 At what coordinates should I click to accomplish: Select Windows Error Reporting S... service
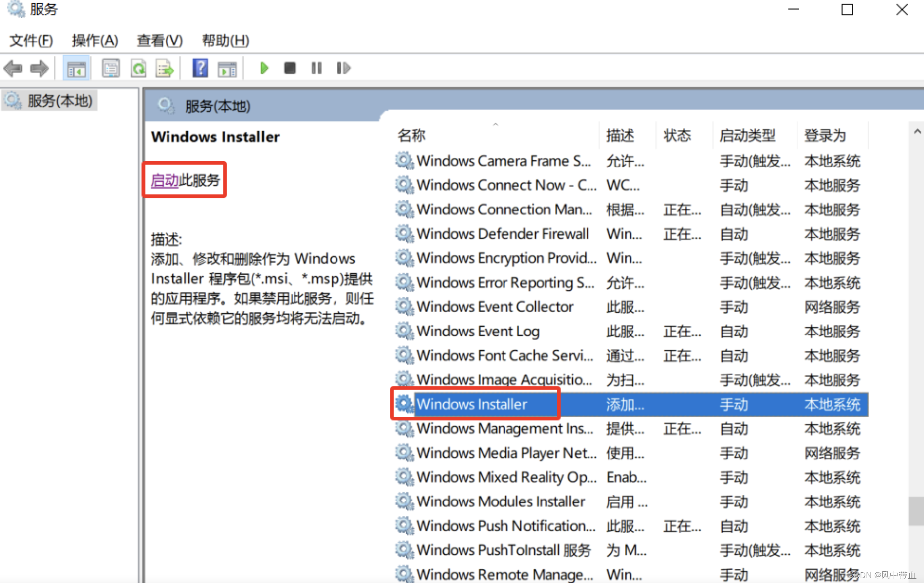point(631,283)
